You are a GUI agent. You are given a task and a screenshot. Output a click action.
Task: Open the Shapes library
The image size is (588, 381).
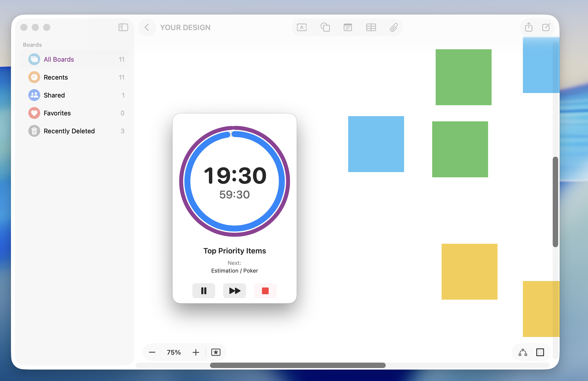(325, 27)
